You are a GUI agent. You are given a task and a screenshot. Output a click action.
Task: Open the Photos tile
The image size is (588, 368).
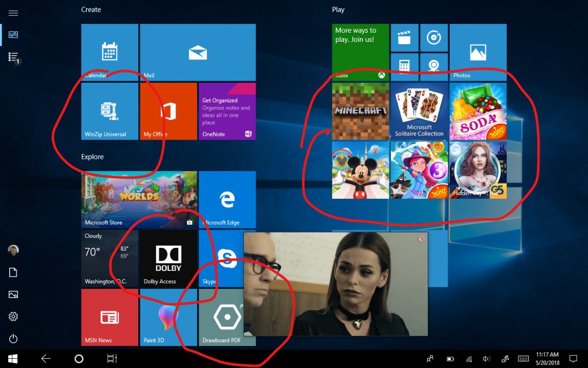pyautogui.click(x=478, y=52)
